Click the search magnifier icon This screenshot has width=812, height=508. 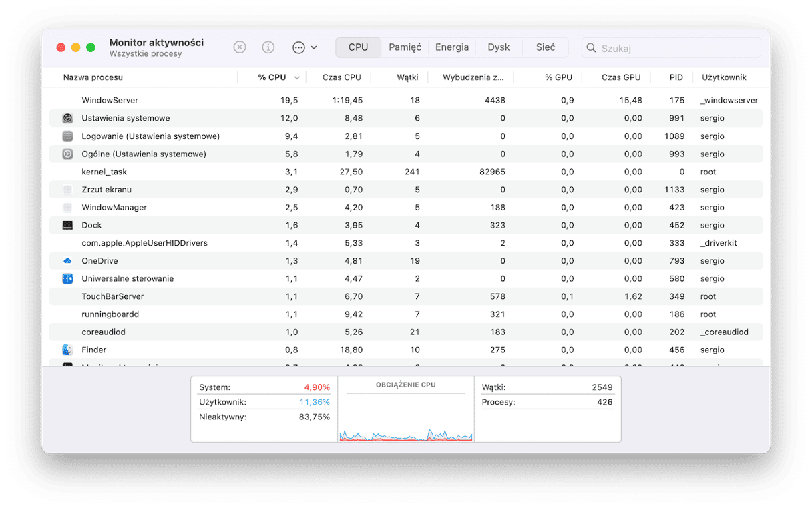[591, 48]
